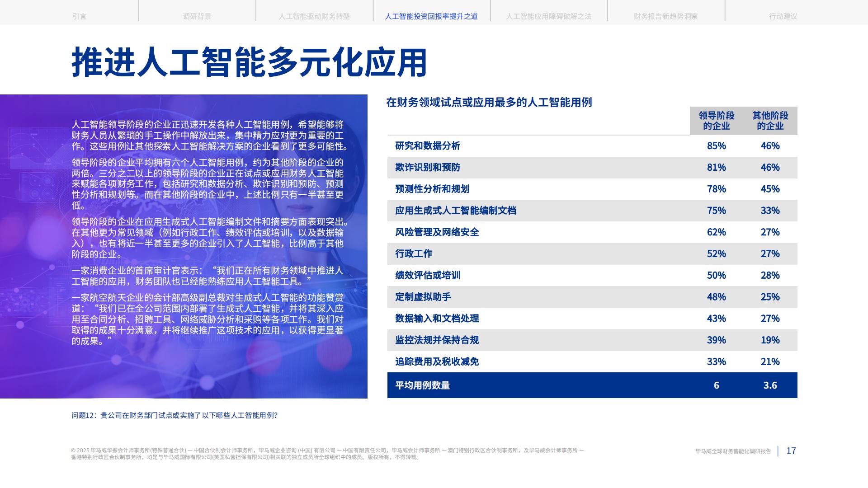Viewport: 868px width, 488px height.
Task: Click the 毕马威全球财务智能化调研报告 footer title
Action: tap(733, 451)
